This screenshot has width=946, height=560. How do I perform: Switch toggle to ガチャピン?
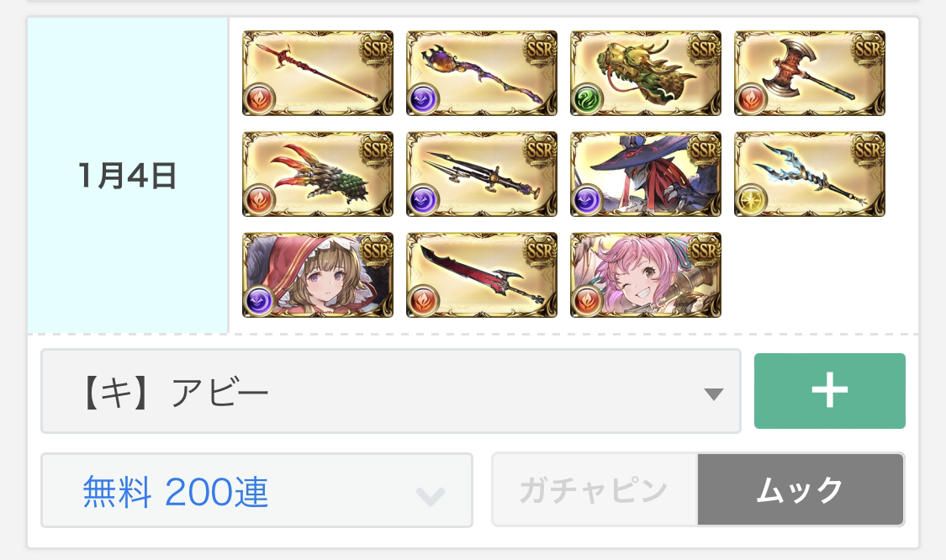tap(595, 489)
